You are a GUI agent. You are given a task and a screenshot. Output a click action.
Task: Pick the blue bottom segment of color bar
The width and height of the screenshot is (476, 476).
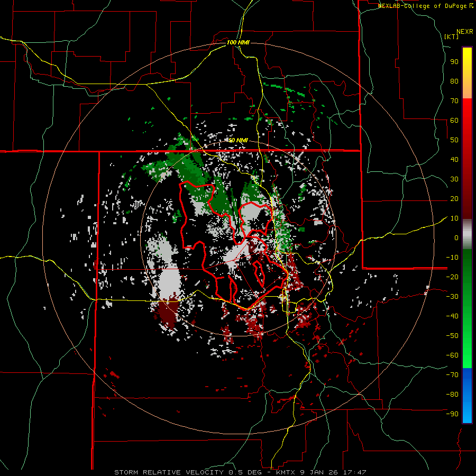[x=467, y=396]
